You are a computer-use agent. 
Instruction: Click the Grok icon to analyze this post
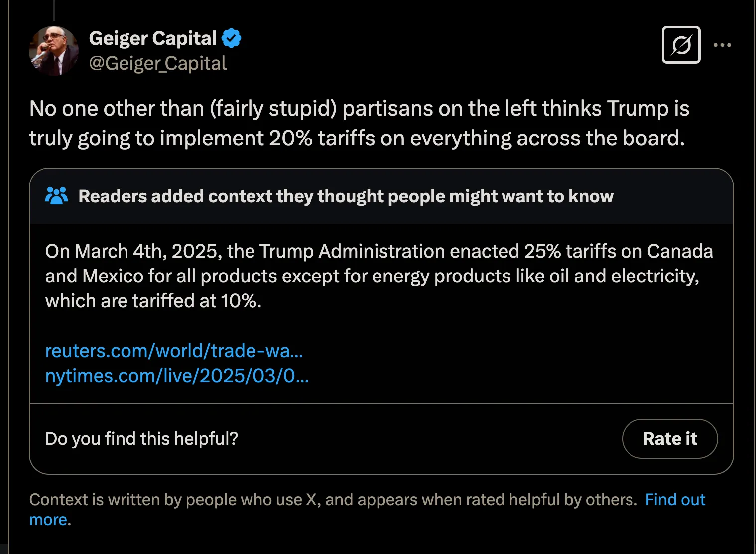pos(681,45)
